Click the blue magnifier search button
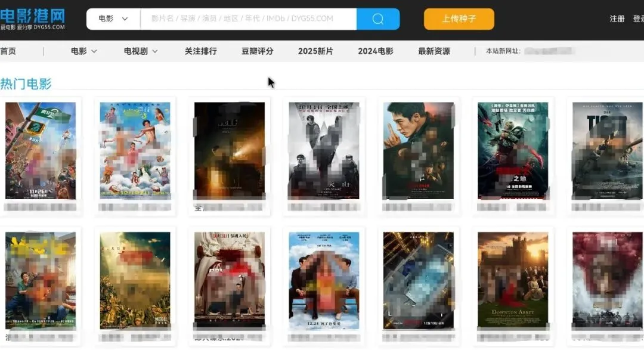Viewport: 644px width, 350px height. point(378,19)
